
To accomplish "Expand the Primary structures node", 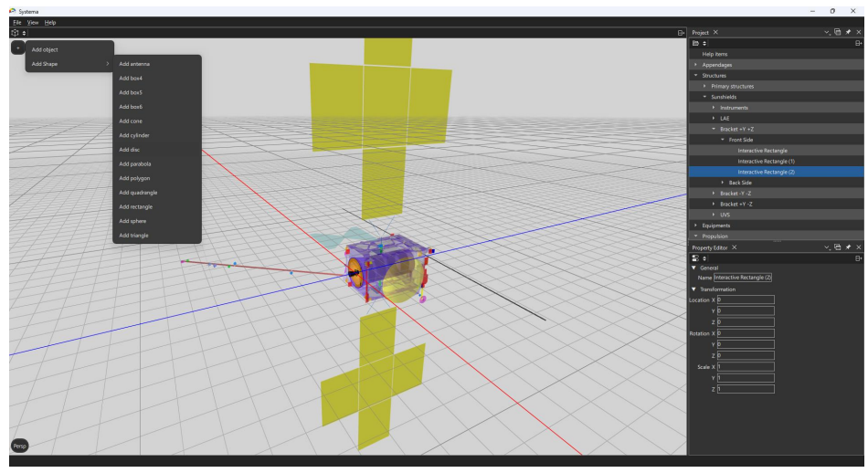I will click(x=704, y=87).
